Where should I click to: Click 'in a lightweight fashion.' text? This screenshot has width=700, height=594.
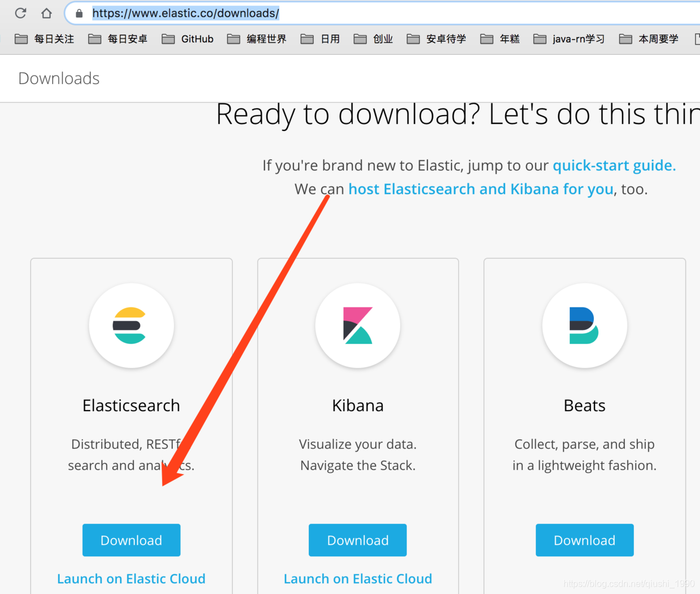pos(584,466)
